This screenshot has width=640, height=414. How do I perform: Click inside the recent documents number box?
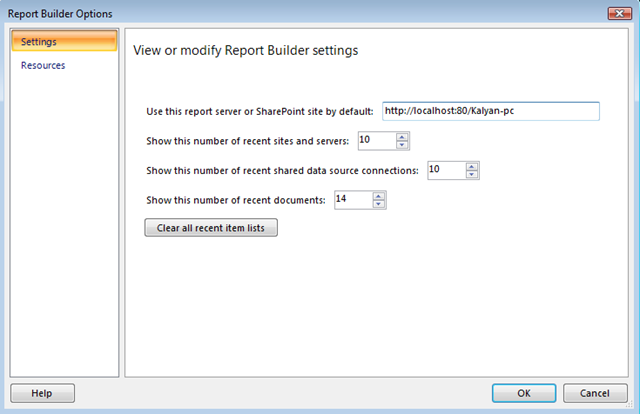(x=353, y=200)
